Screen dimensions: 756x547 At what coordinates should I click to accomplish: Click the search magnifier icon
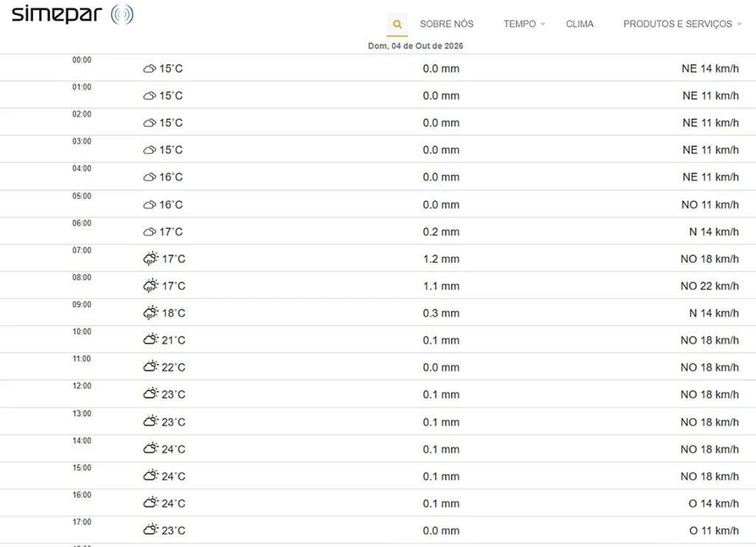[x=397, y=24]
